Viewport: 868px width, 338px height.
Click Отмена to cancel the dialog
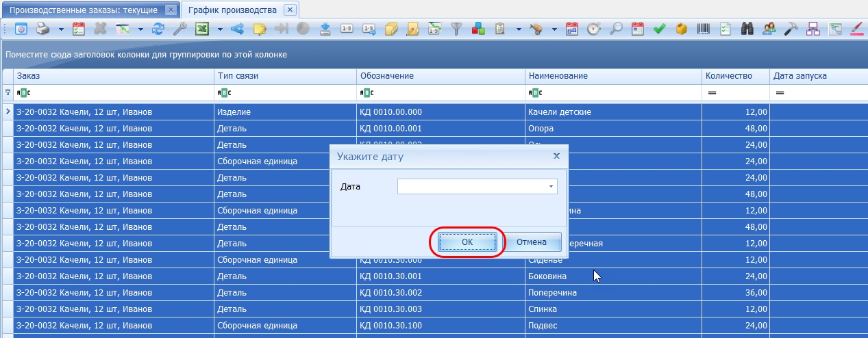532,242
